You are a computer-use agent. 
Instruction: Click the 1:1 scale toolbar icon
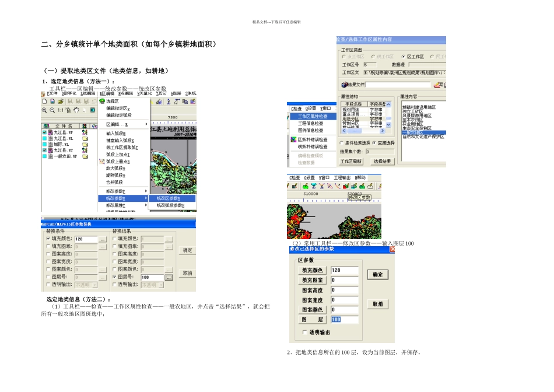(61, 110)
